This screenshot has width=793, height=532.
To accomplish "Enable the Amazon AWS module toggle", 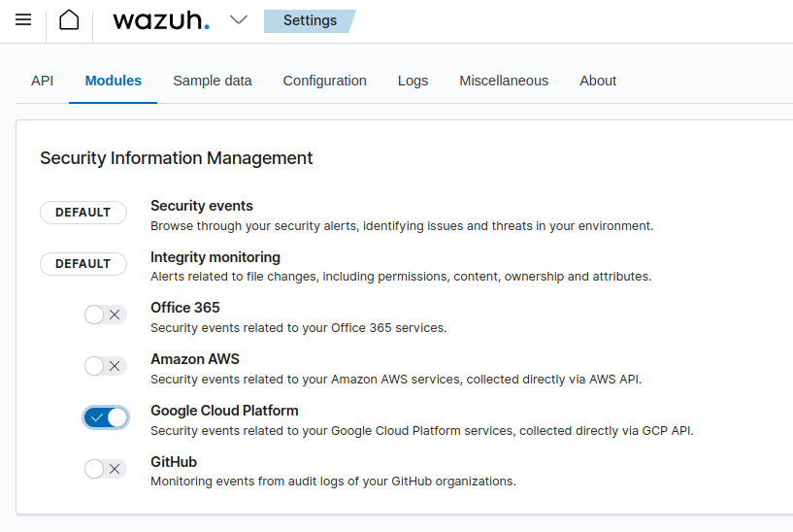I will (105, 366).
